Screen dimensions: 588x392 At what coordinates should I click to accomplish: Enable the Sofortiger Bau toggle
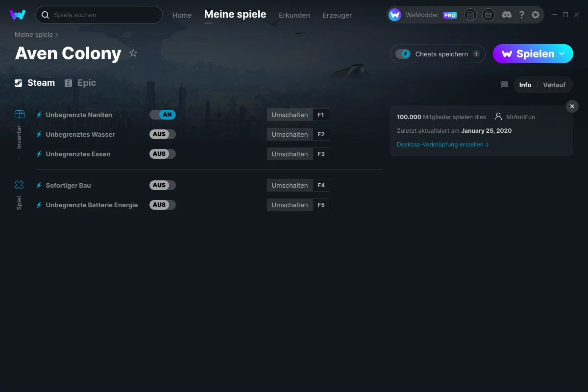coord(163,185)
